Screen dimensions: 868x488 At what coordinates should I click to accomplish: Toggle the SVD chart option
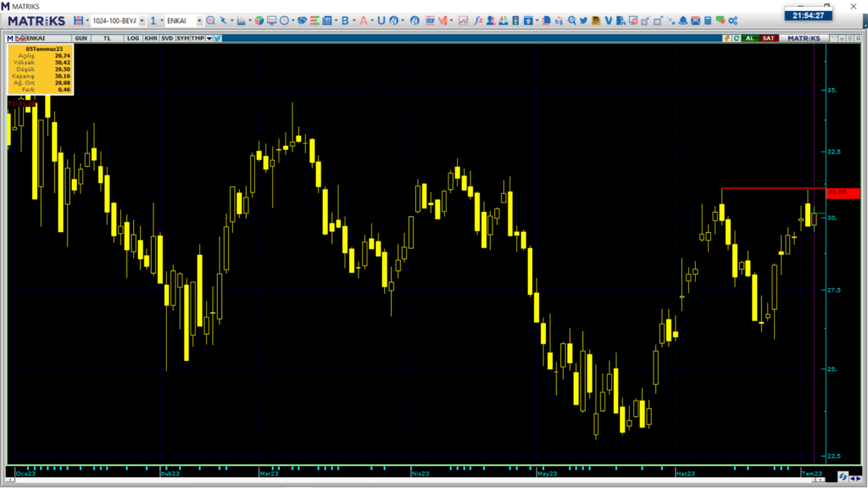(x=166, y=38)
